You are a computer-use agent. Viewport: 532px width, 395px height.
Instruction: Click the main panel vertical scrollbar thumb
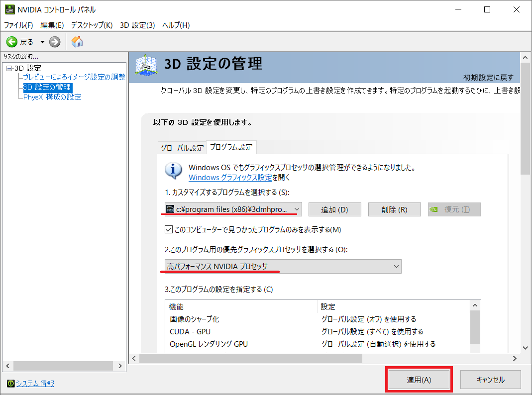click(x=525, y=118)
